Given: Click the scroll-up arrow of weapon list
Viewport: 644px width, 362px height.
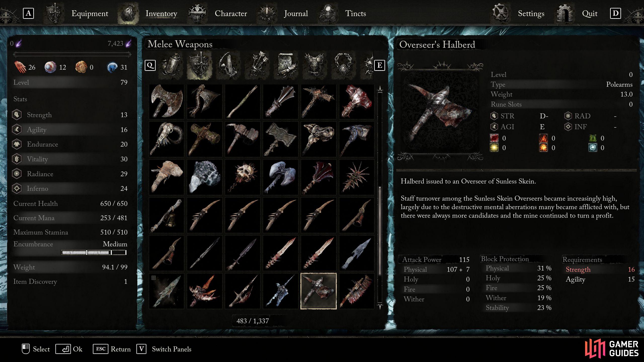Looking at the screenshot, I should (x=380, y=88).
